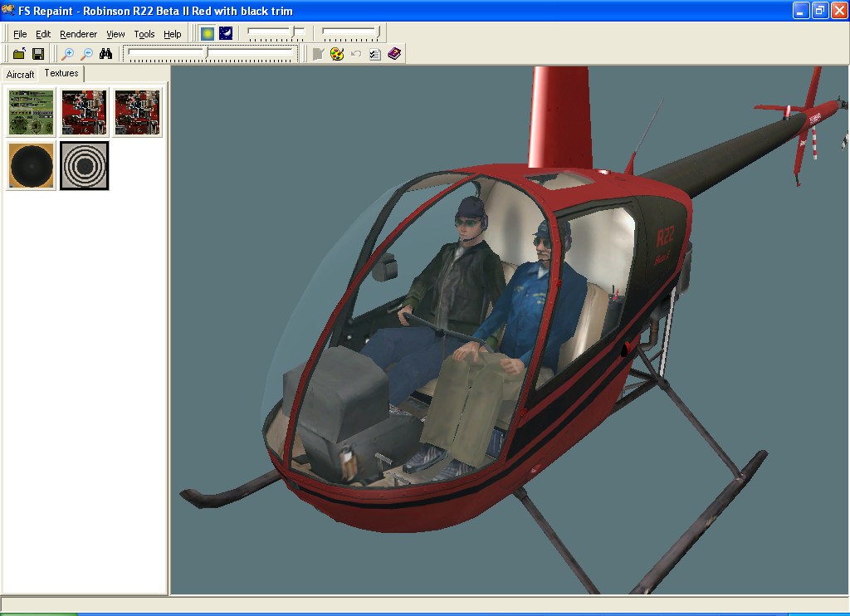Click the rightmost slider in the menu row
This screenshot has height=616, width=850.
click(x=351, y=33)
